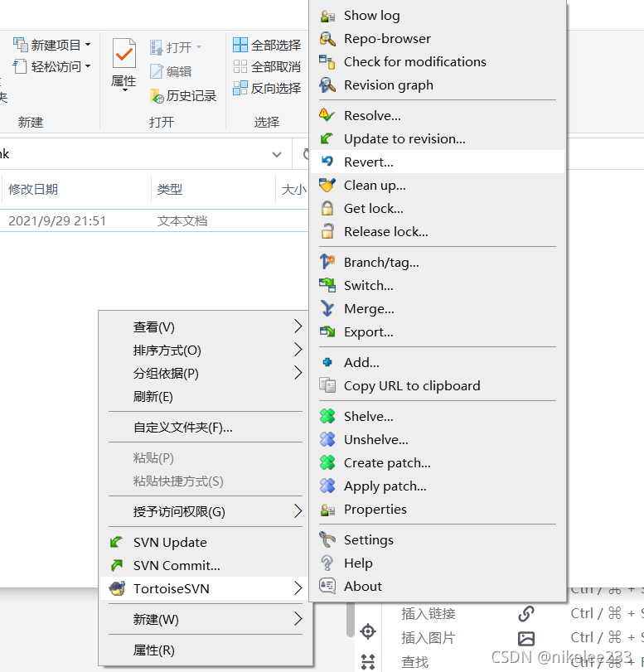
Task: Click the TortoiseSVN turtle icon
Action: (117, 588)
